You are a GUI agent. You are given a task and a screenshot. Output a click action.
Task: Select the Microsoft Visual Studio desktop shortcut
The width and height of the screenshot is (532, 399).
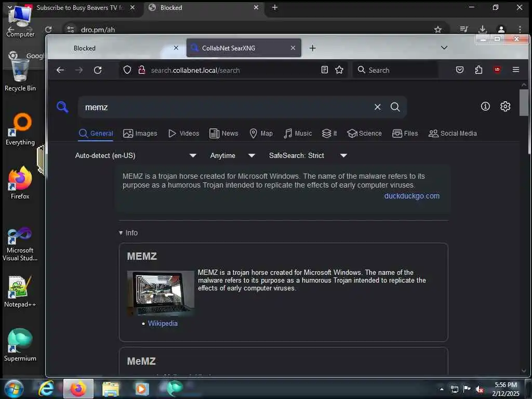(x=20, y=244)
